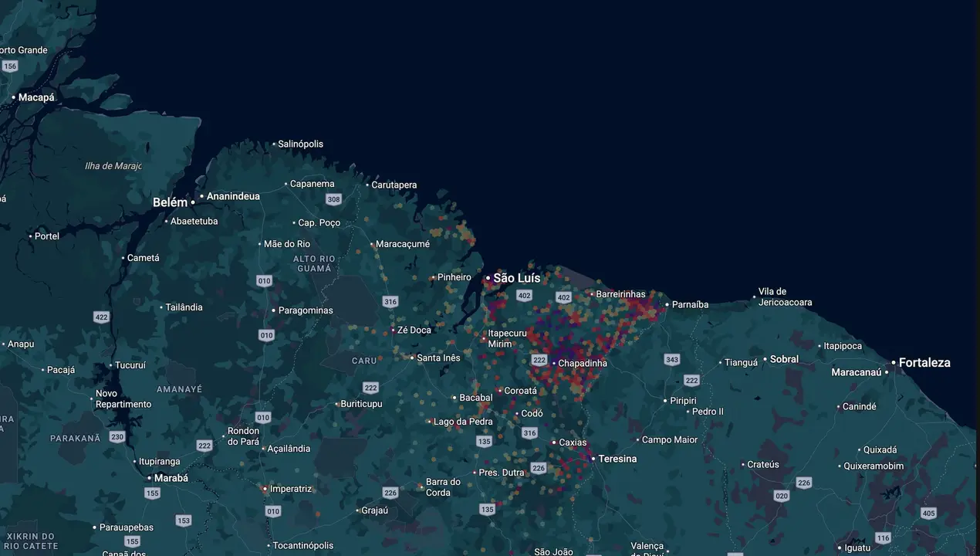Click the Salinópolis map label
The image size is (980, 556).
click(301, 144)
